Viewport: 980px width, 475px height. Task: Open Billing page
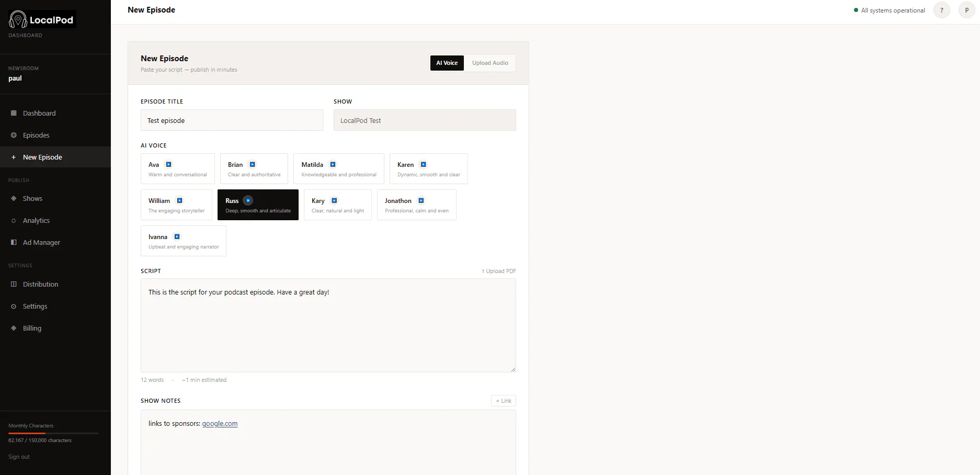click(55, 328)
